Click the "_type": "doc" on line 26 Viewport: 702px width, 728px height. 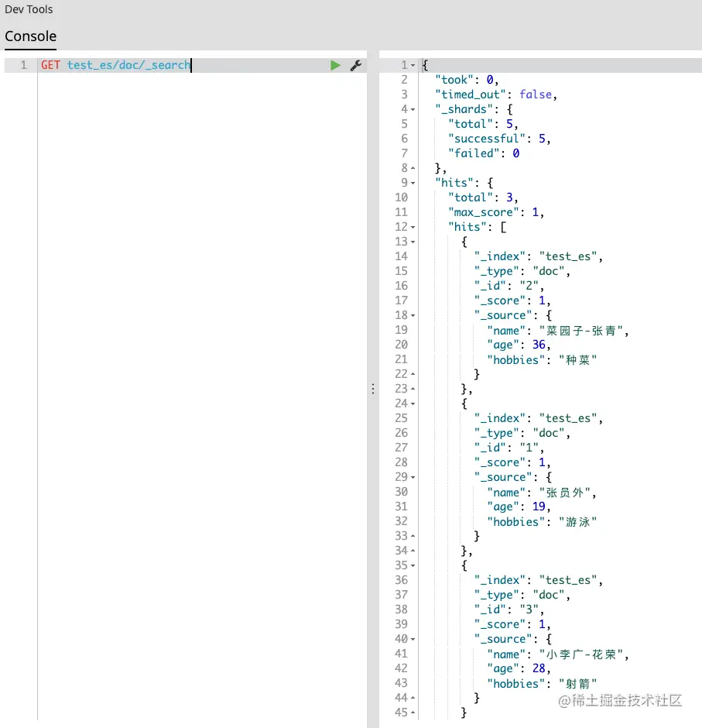pos(522,433)
